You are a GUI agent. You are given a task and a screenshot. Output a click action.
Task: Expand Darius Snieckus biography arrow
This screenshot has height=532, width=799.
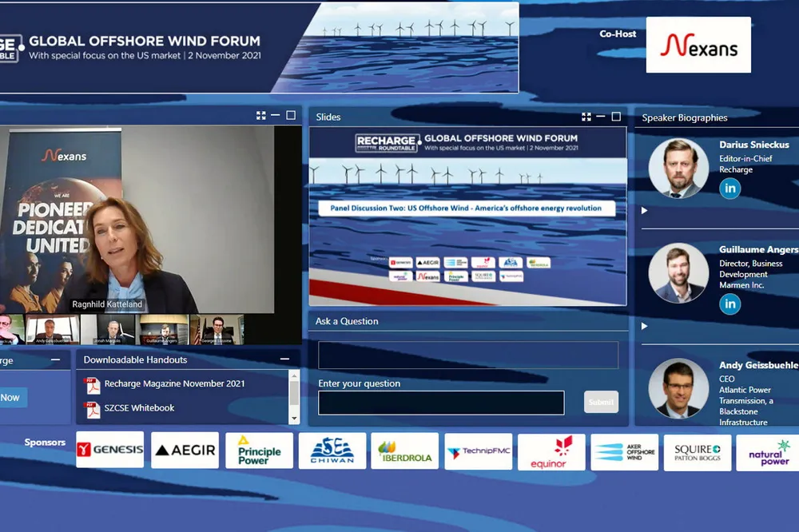tap(645, 211)
